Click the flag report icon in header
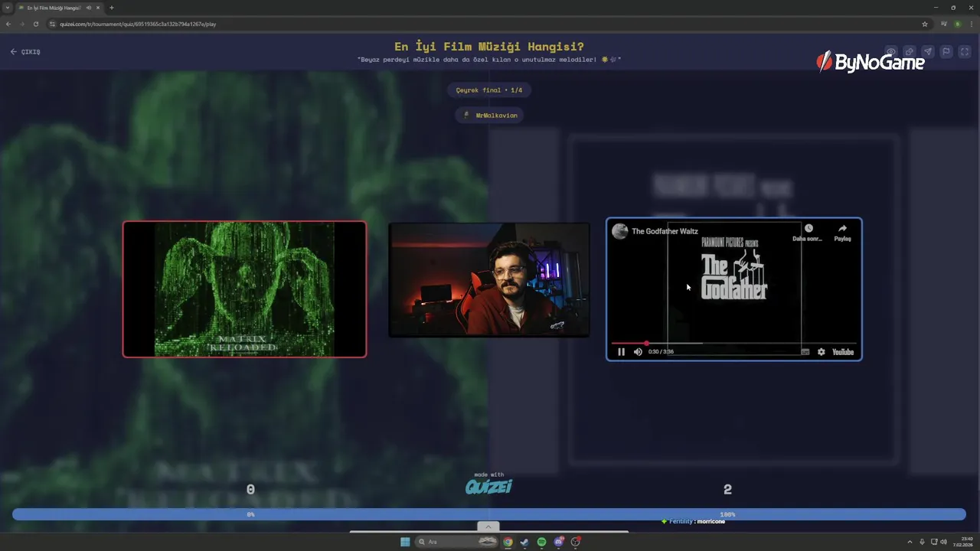 pyautogui.click(x=946, y=52)
